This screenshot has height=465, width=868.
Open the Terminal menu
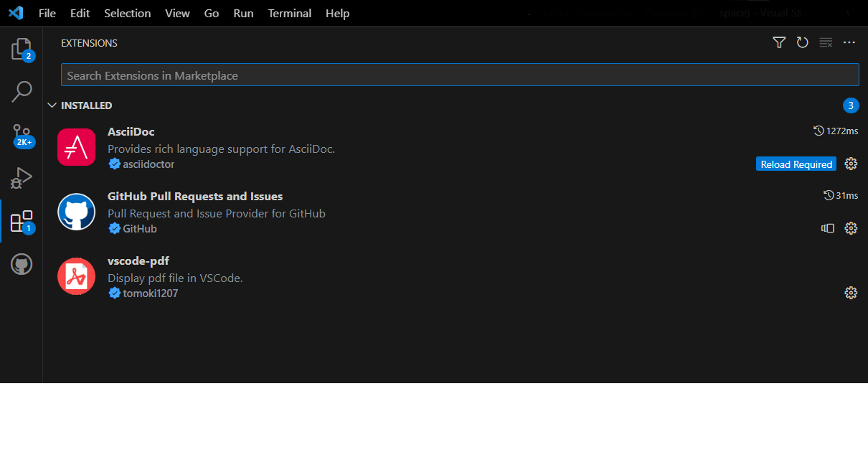[x=290, y=14]
